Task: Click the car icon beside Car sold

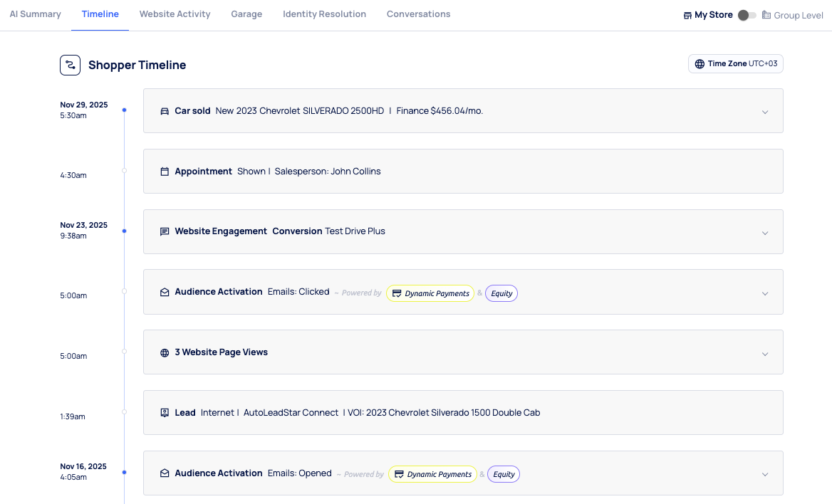Action: coord(165,111)
